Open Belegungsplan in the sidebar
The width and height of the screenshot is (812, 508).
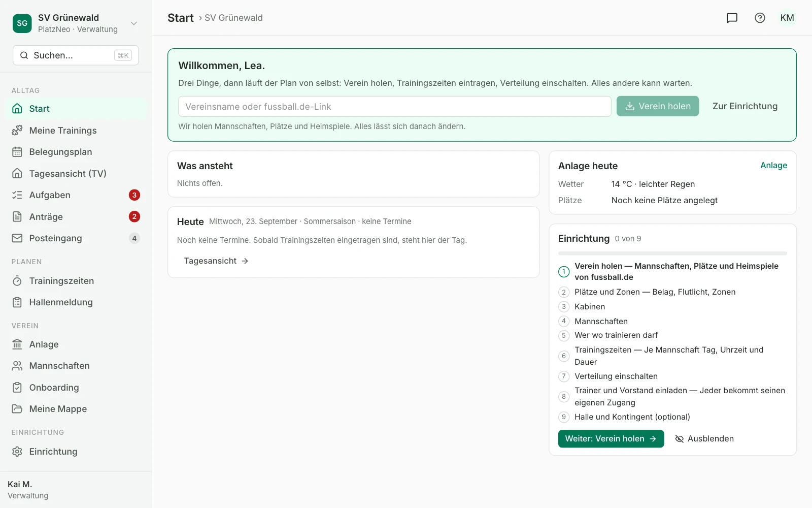76,152
